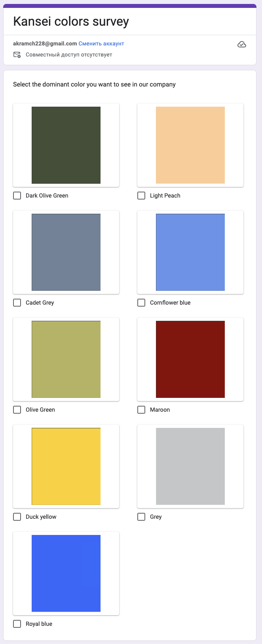Click the cloud saved status icon
262x644 pixels.
point(242,45)
